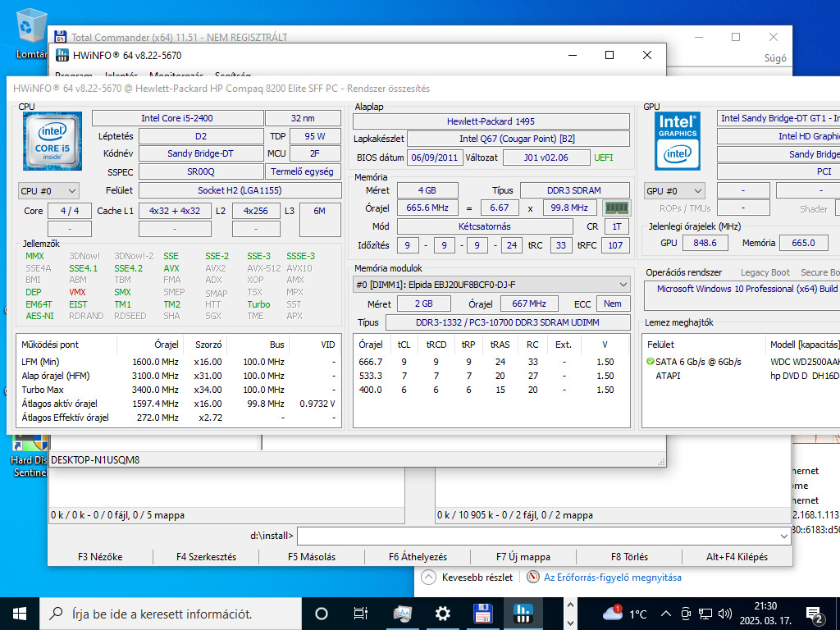Click the Meet Now tray icon
This screenshot has width=840, height=630.
pyautogui.click(x=686, y=614)
